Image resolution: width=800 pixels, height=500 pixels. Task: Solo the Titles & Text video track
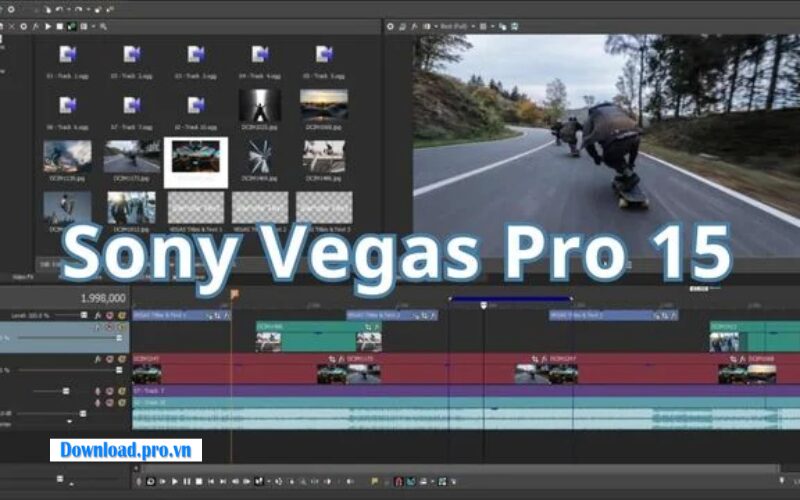pos(122,315)
